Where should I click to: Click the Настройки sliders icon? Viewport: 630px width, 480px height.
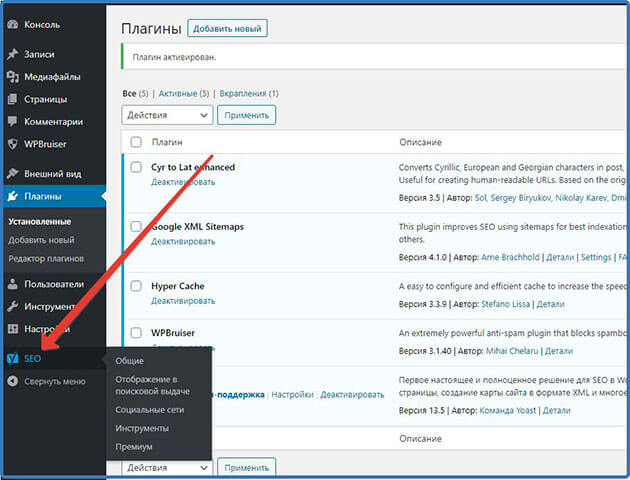13,329
